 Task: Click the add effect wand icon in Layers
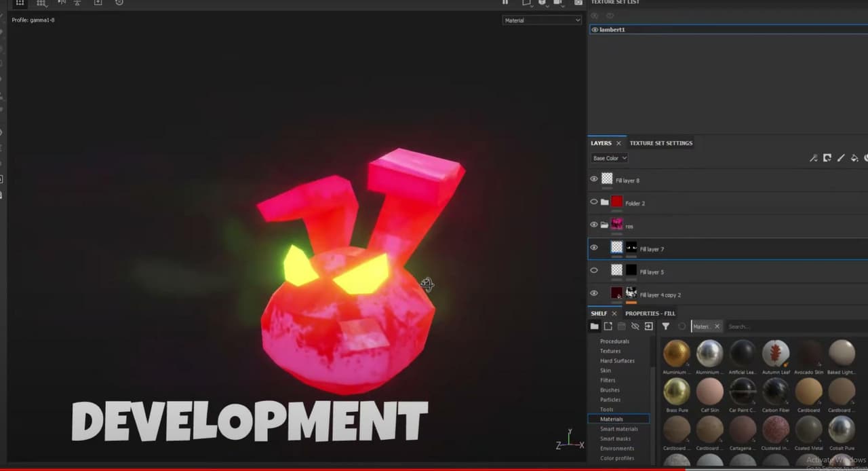pos(813,158)
